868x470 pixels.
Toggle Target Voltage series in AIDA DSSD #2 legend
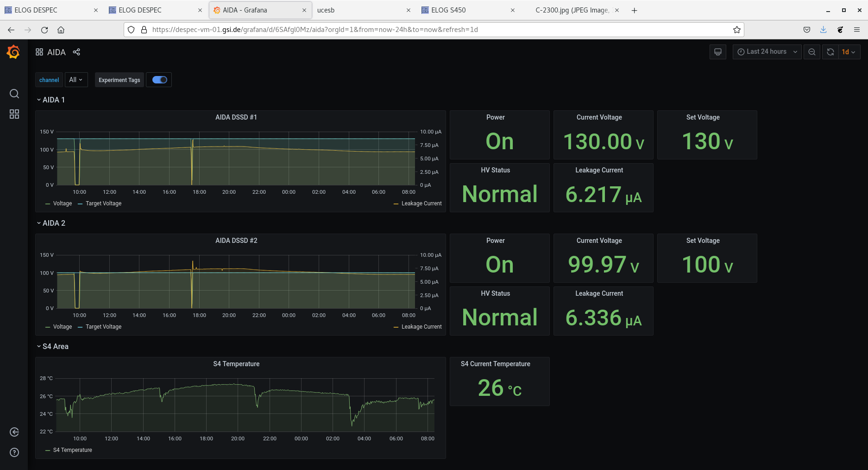click(x=103, y=327)
